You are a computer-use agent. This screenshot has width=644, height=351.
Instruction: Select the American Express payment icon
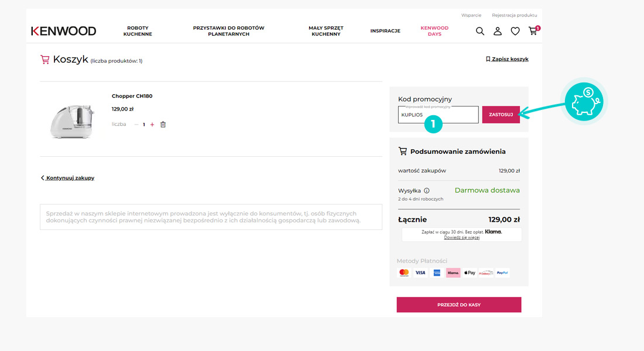pyautogui.click(x=437, y=273)
